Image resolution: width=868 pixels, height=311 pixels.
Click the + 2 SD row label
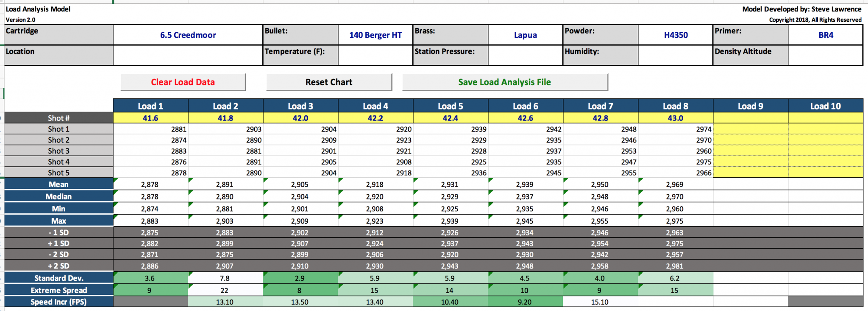tap(58, 266)
